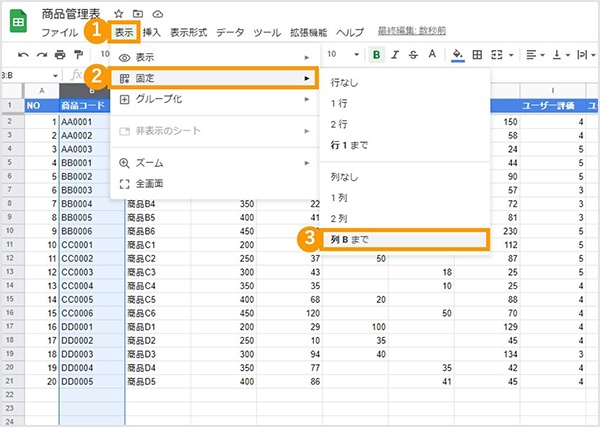Click the NO header cell
Viewport: 600px width, 427px height.
tap(42, 106)
